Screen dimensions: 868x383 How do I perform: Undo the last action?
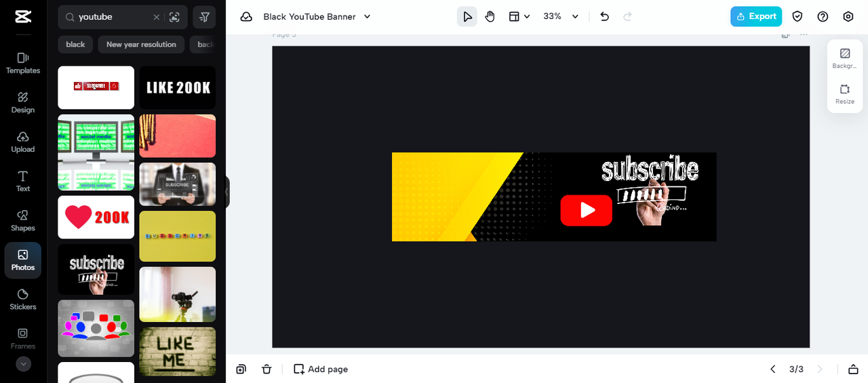tap(605, 17)
